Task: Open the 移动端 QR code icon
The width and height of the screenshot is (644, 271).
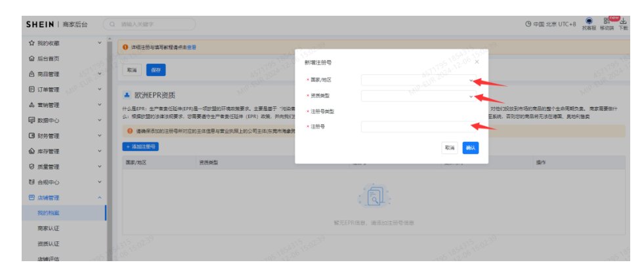Action: point(606,22)
